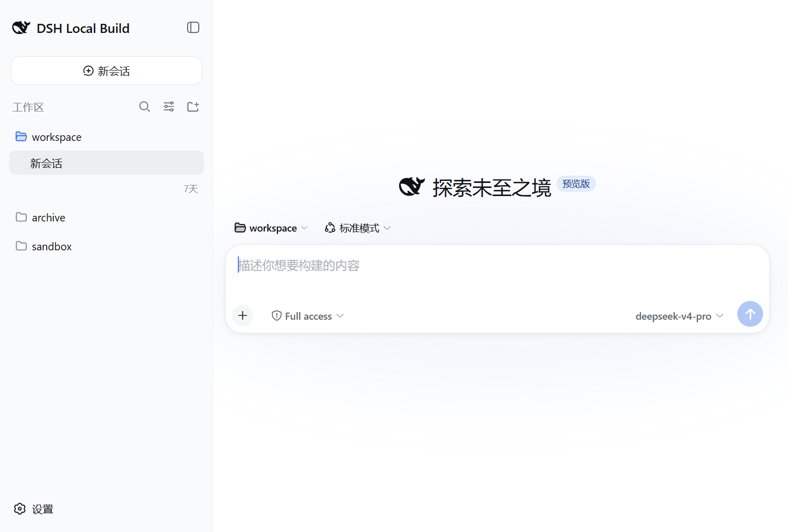Collapse the sidebar with the panel icon
The width and height of the screenshot is (788, 532).
[193, 27]
